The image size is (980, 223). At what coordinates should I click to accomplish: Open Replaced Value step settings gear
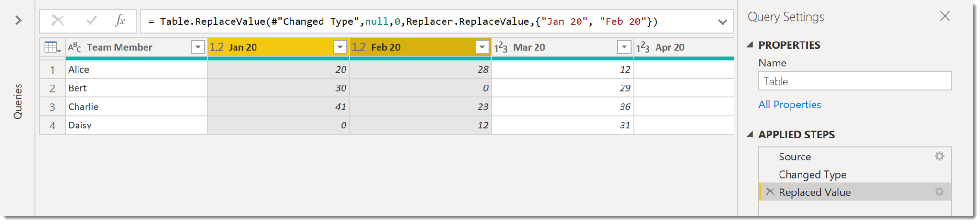[939, 192]
